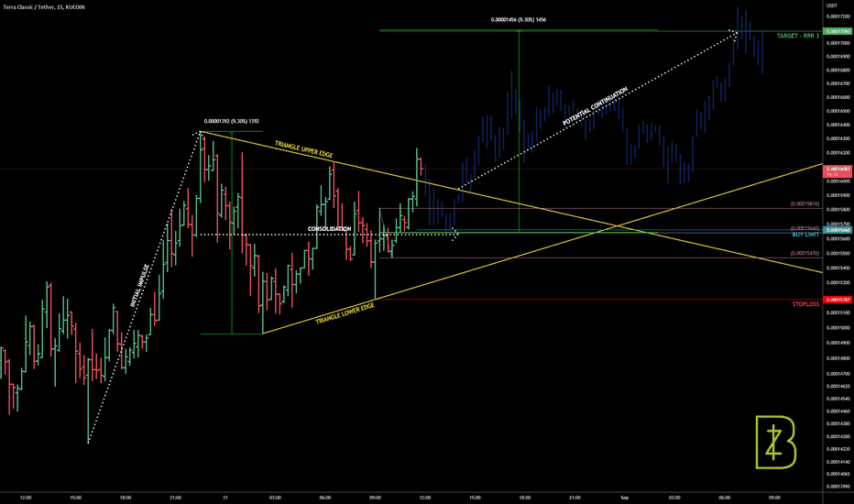Click 0.00016200 on the price axis
Screen dimensions: 854x504
(838, 153)
